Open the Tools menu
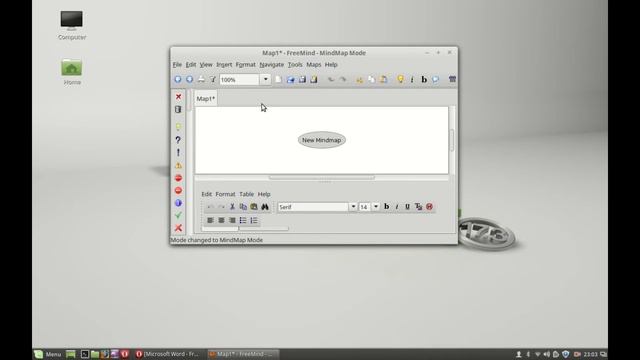The image size is (640, 360). coord(295,64)
